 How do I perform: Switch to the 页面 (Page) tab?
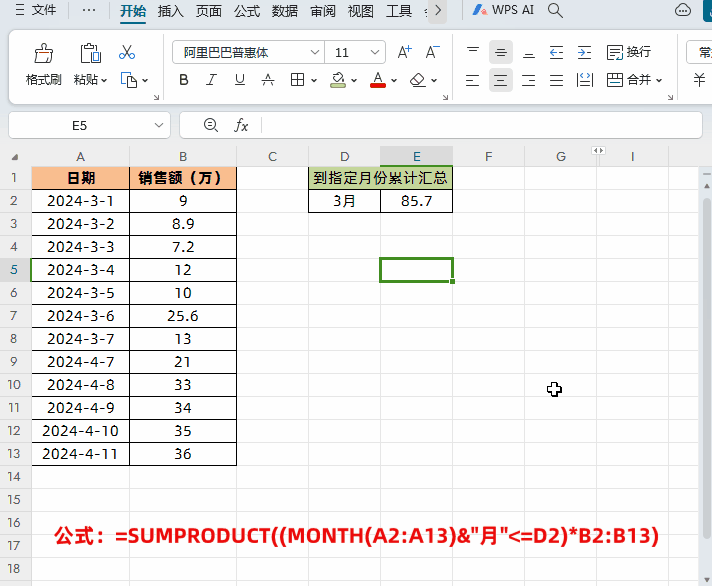[x=208, y=10]
